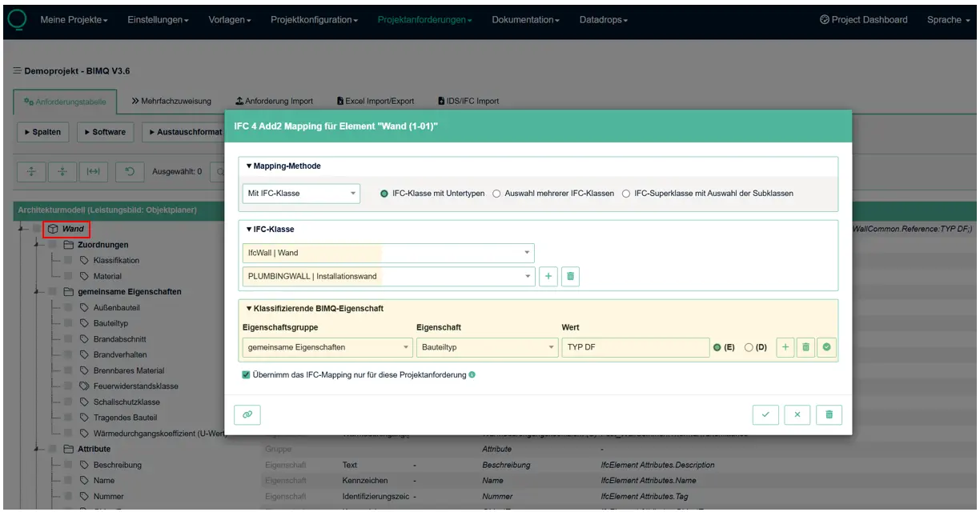Click the trash icon beside PLUMBINGWALL dropdown
The image size is (980, 512).
(x=569, y=277)
